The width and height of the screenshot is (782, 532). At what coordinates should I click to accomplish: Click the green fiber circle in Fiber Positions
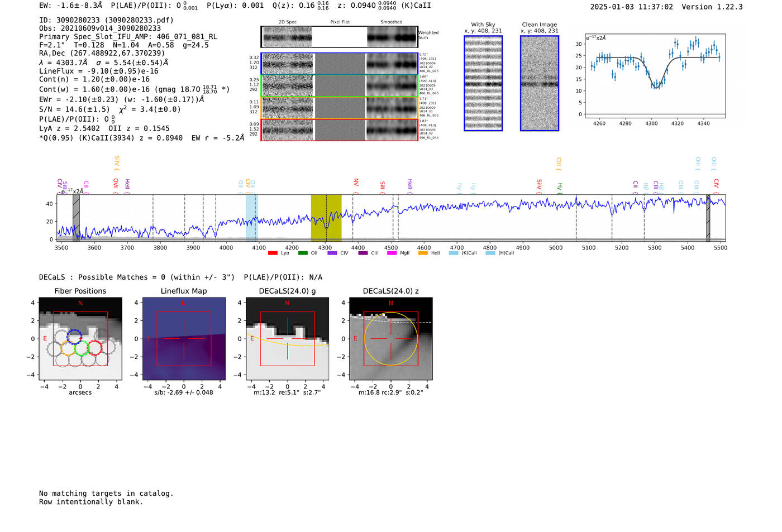[82, 348]
